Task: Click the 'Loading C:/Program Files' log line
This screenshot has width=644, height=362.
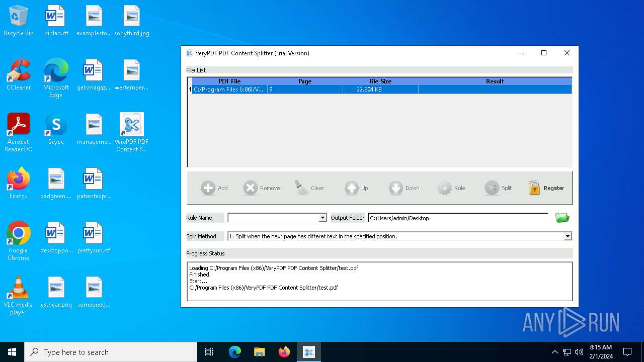Action: (274, 268)
